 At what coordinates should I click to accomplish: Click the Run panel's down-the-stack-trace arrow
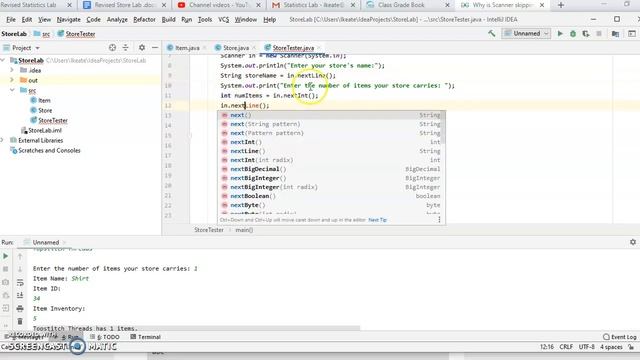point(20,269)
